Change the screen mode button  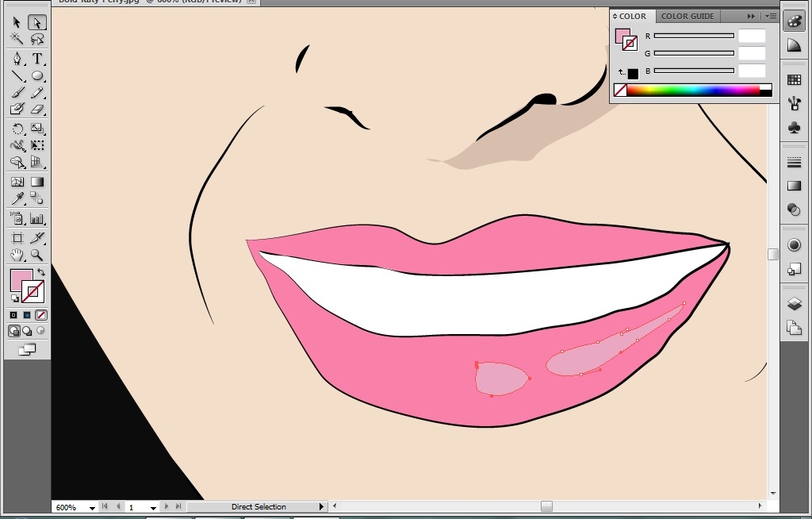coord(27,350)
